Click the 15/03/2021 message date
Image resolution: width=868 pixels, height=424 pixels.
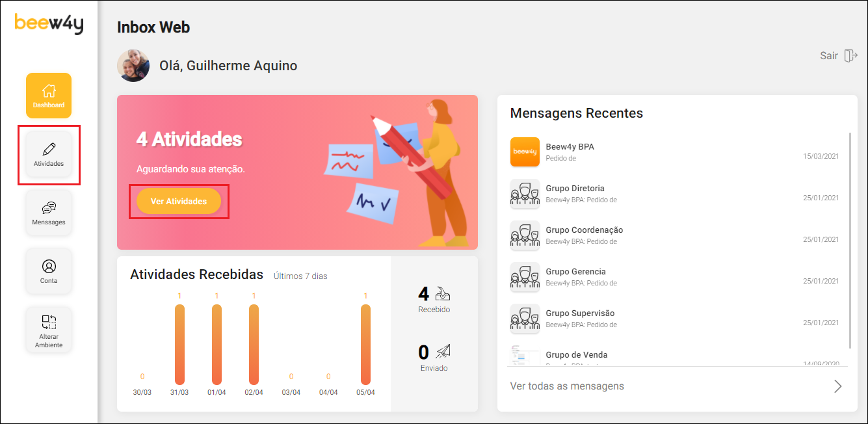pos(821,157)
